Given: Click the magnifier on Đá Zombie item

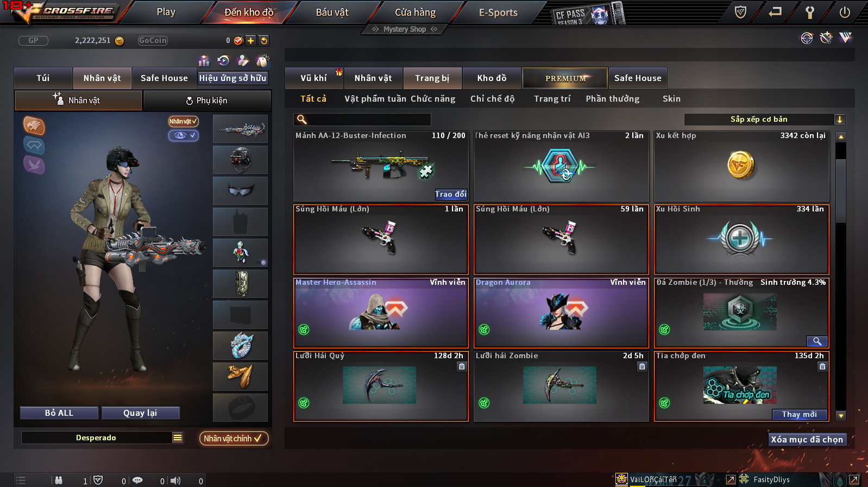Looking at the screenshot, I should 817,341.
